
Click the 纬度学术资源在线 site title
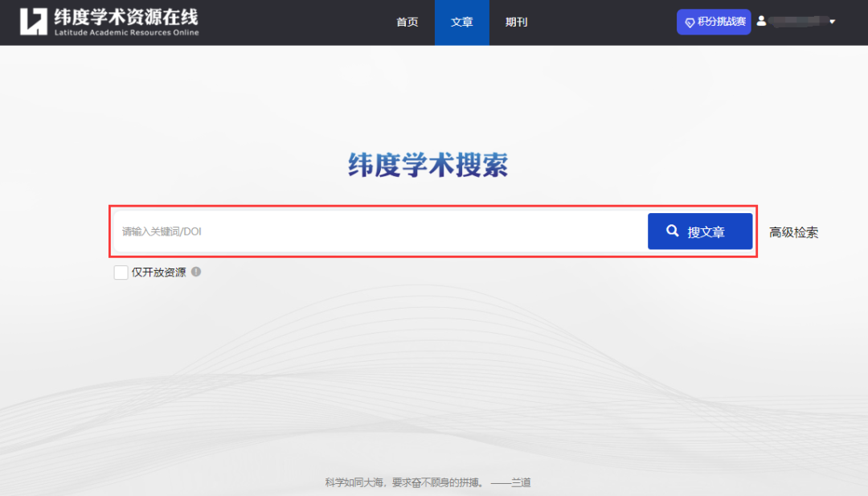tap(125, 16)
